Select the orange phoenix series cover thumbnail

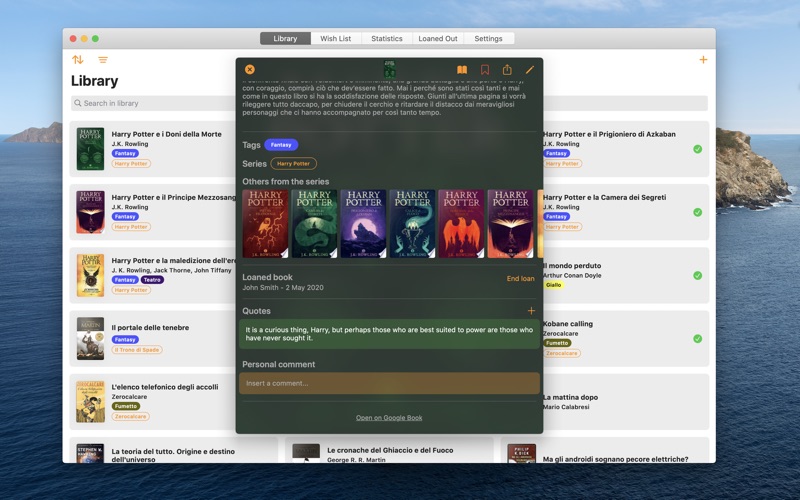461,224
